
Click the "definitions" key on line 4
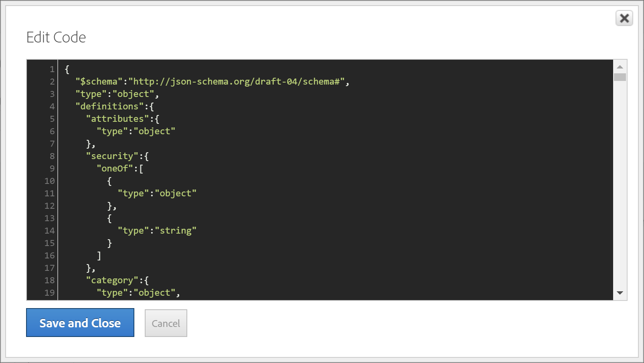tap(109, 107)
